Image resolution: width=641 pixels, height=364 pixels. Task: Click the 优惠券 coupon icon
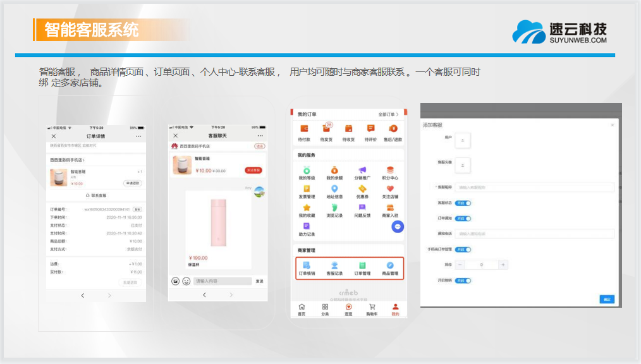pyautogui.click(x=362, y=190)
